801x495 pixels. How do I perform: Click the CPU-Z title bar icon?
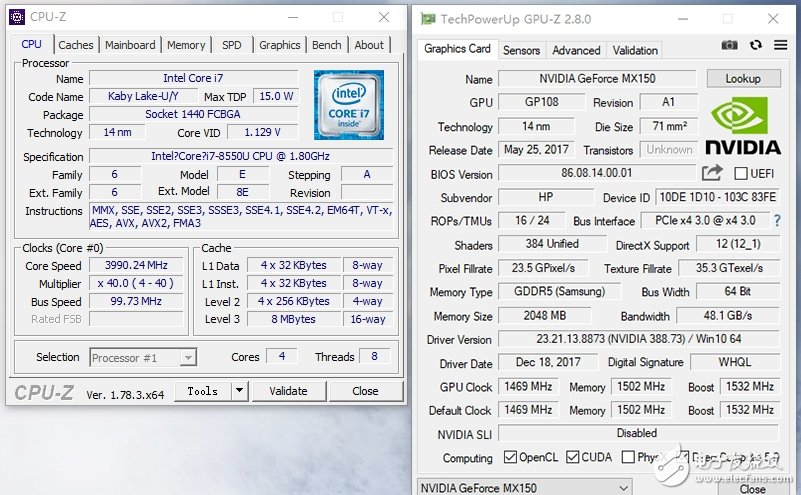click(x=17, y=17)
